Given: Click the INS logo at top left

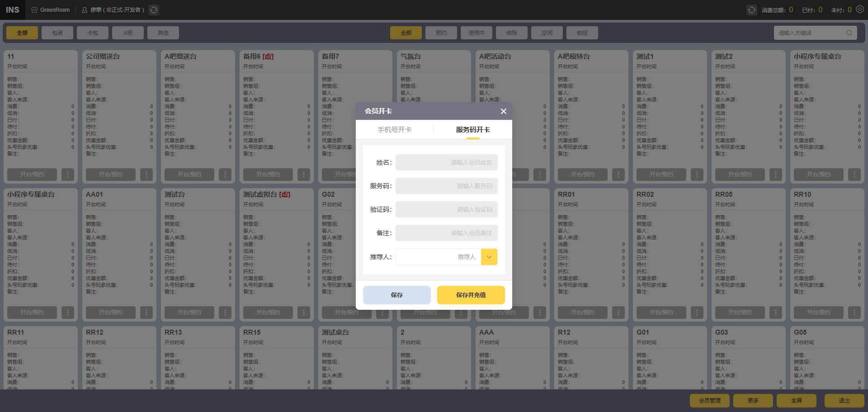Looking at the screenshot, I should point(13,10).
